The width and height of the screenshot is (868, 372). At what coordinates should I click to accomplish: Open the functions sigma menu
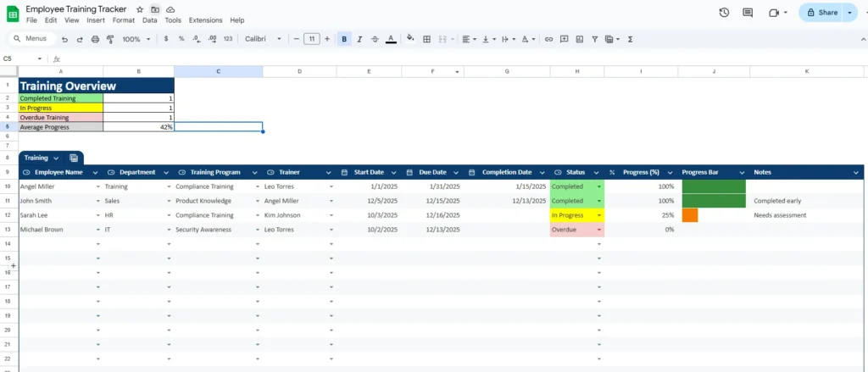pos(631,39)
